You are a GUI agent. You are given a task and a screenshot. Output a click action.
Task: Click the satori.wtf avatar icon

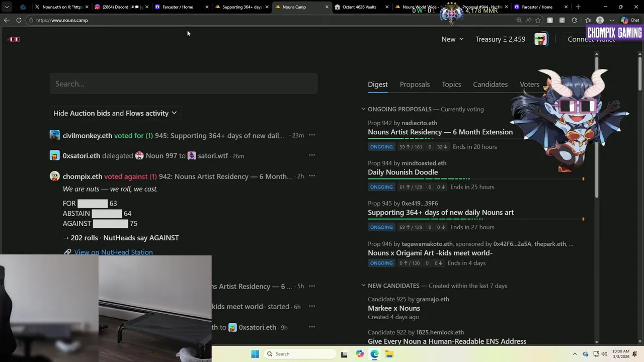pyautogui.click(x=192, y=156)
